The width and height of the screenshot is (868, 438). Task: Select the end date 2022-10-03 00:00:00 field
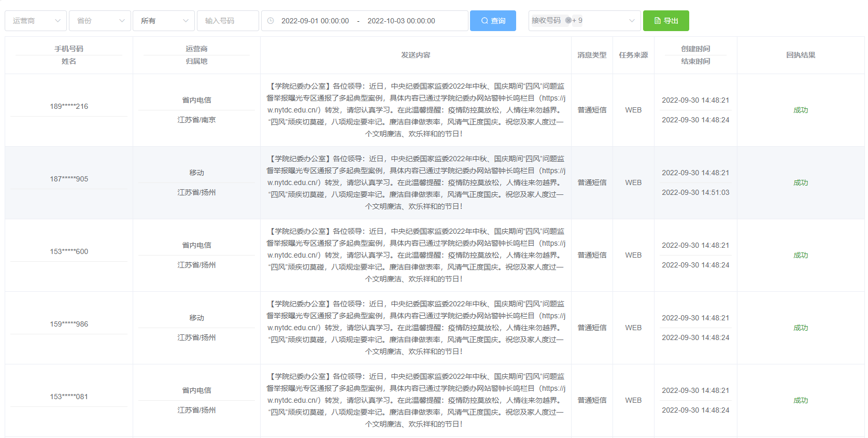pos(401,21)
